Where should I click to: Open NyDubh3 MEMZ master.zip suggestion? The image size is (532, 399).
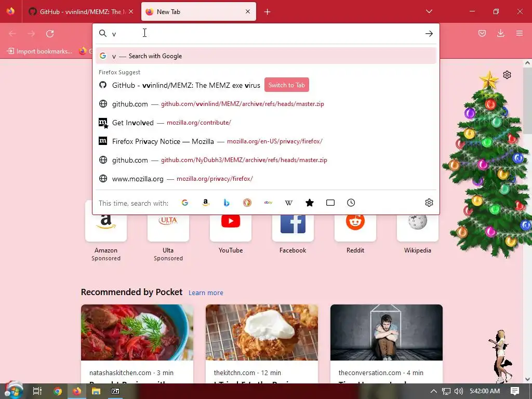pos(266,160)
